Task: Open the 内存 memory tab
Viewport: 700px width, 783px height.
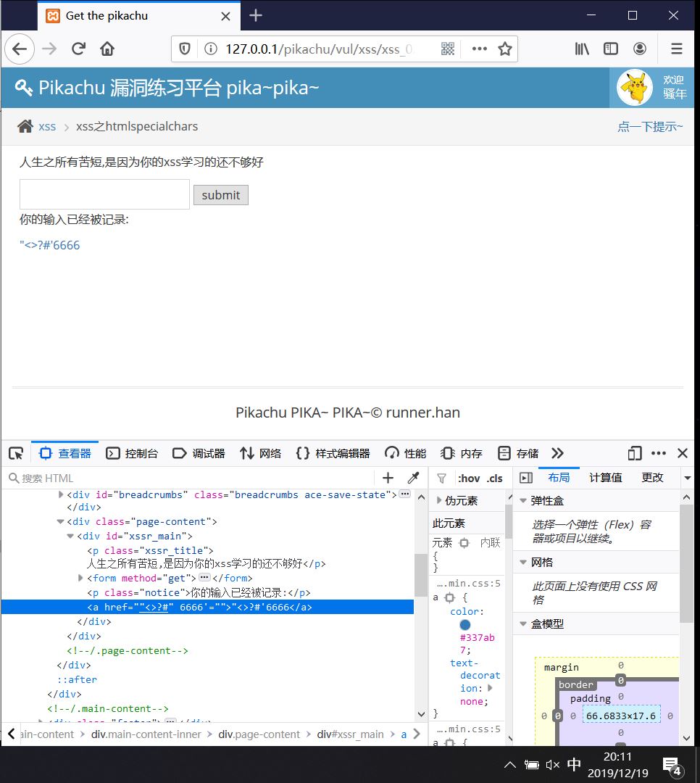Action: point(462,453)
